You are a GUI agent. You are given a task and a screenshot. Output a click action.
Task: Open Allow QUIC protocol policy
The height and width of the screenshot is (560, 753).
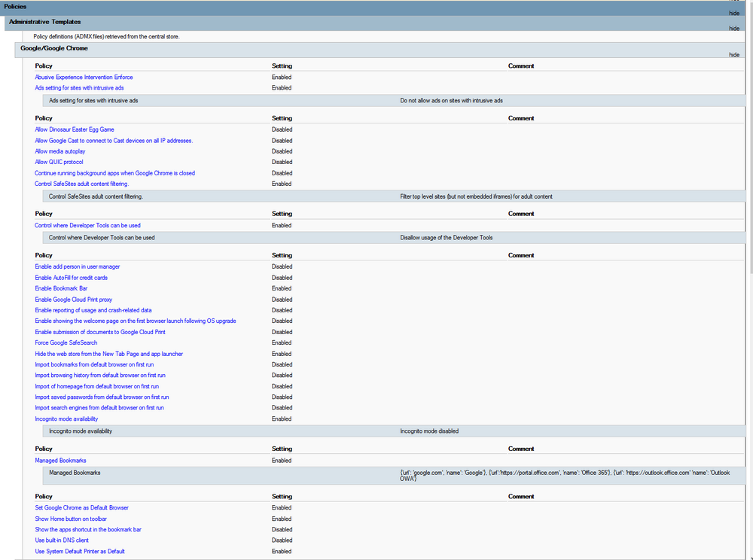pyautogui.click(x=59, y=162)
